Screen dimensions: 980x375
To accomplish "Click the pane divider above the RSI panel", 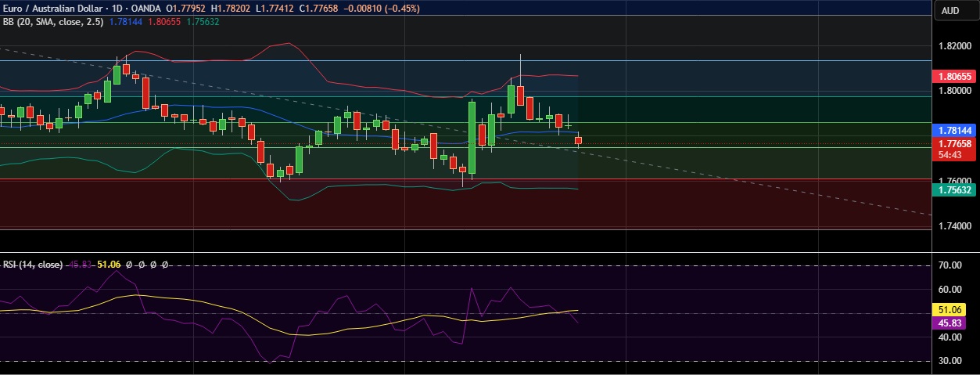I will pyautogui.click(x=469, y=252).
